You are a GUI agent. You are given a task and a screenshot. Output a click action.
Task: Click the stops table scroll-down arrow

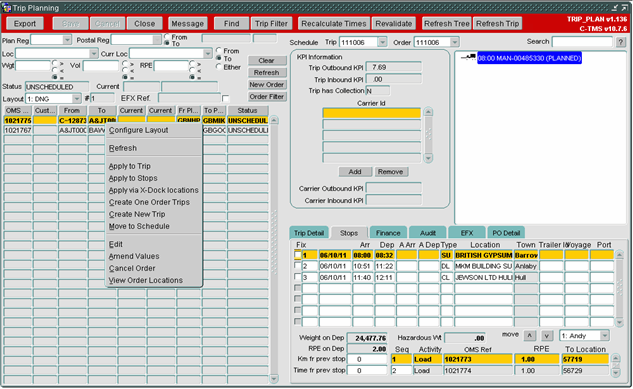(x=619, y=322)
